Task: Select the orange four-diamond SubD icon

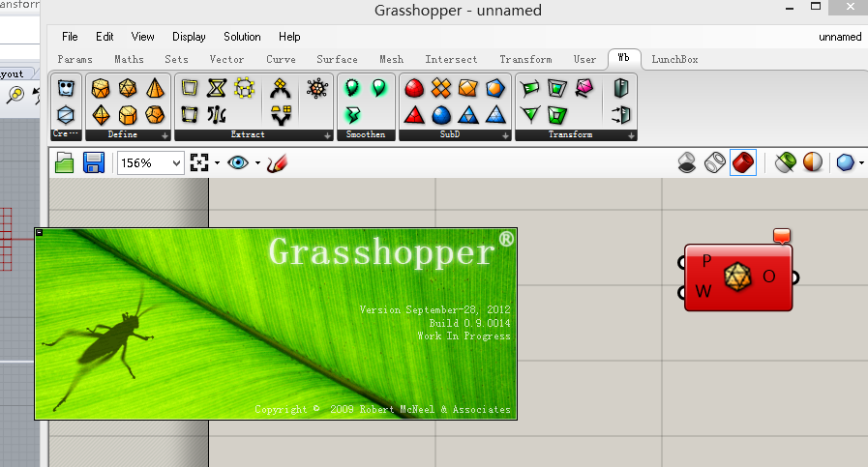Action: click(441, 88)
